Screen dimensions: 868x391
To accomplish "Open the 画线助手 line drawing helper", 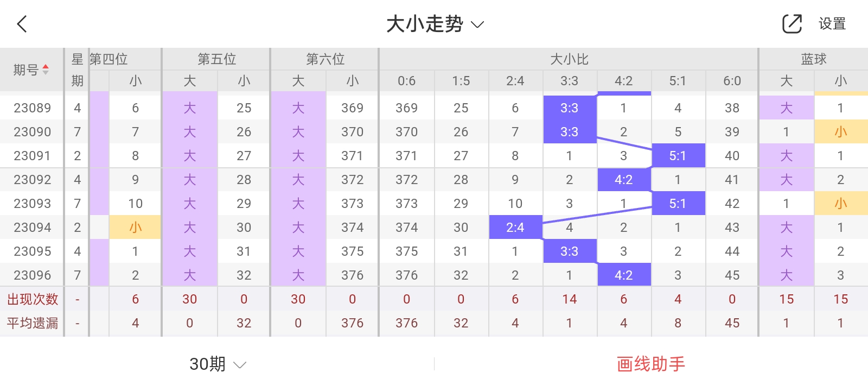I will pos(651,364).
